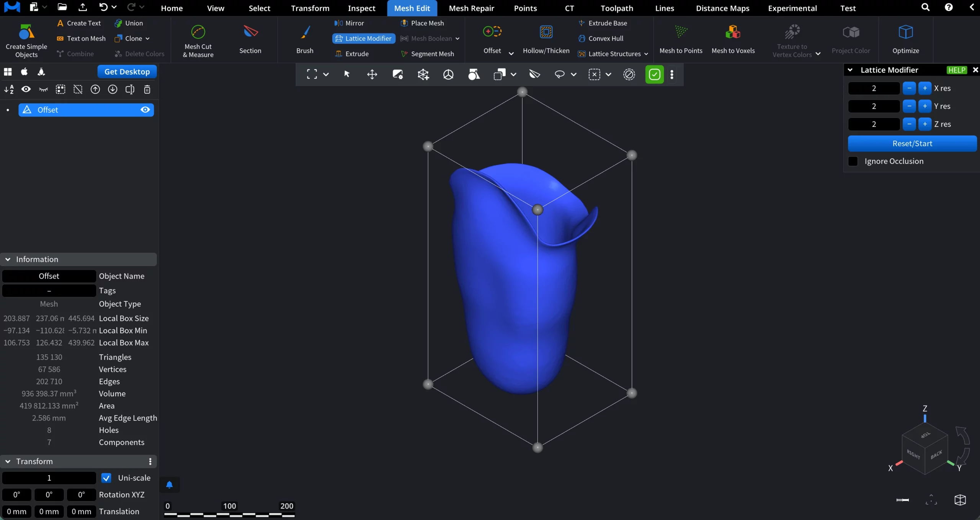The image size is (980, 520).
Task: Click the Reset/Start button
Action: 912,143
